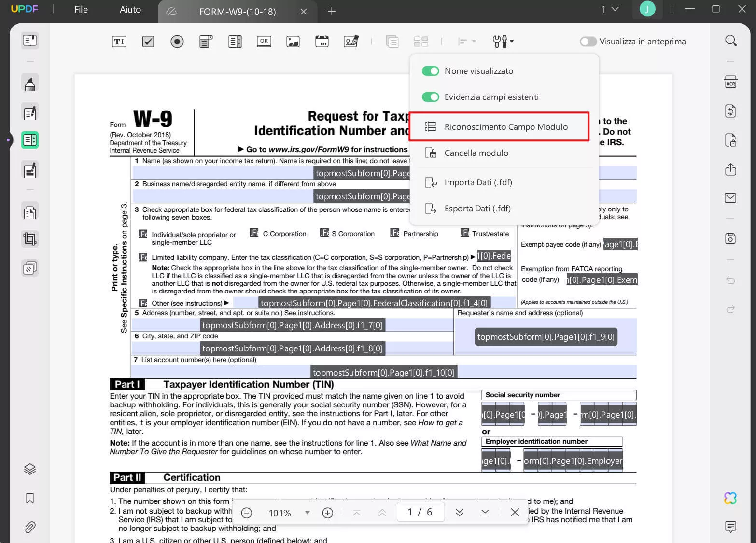Open Fill and Sign tool in sidebar
Screen dimensions: 756x543
pos(30,170)
